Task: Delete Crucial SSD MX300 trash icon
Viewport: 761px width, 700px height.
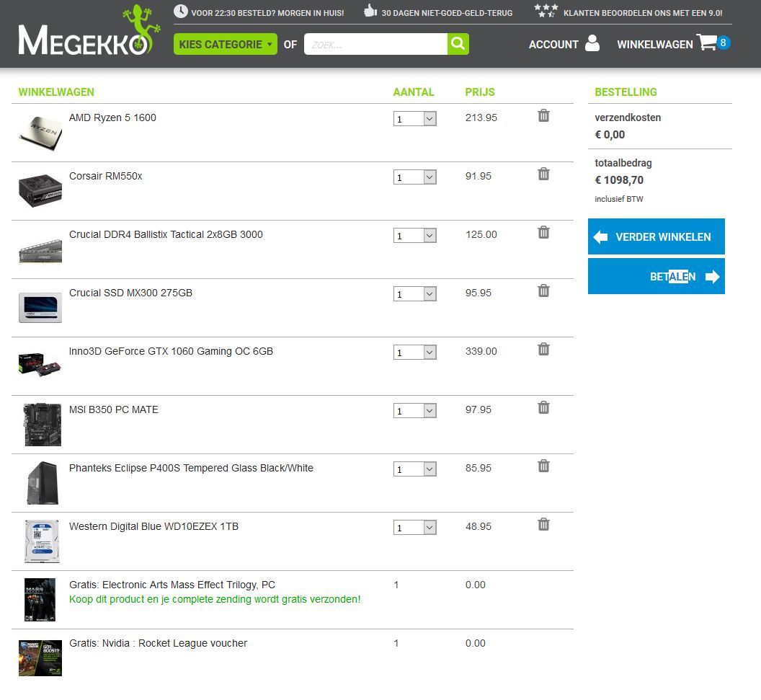Action: [543, 291]
